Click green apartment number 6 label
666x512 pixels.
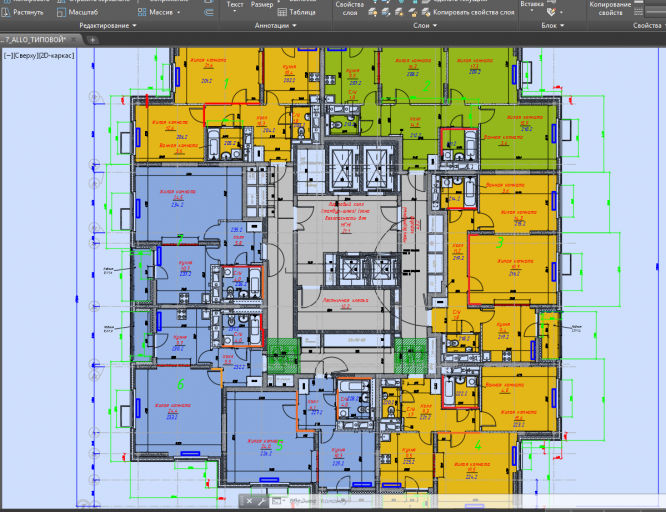click(180, 384)
